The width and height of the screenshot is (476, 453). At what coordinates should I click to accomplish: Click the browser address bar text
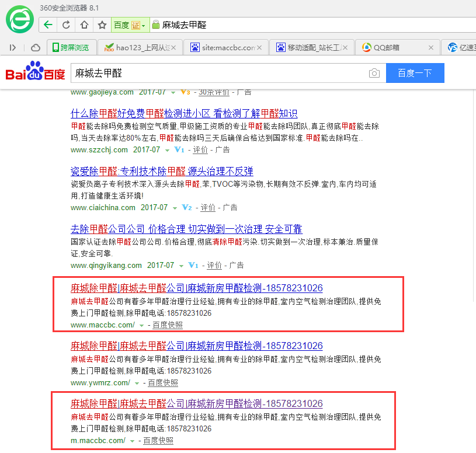pos(185,25)
